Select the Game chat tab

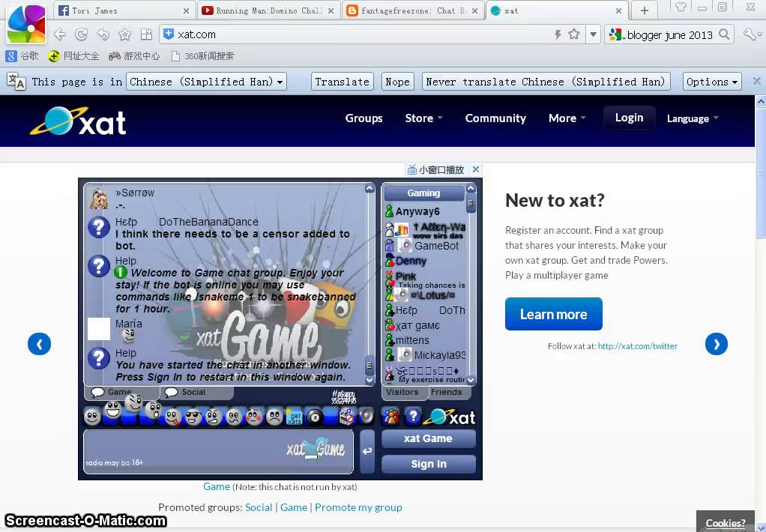pyautogui.click(x=121, y=393)
